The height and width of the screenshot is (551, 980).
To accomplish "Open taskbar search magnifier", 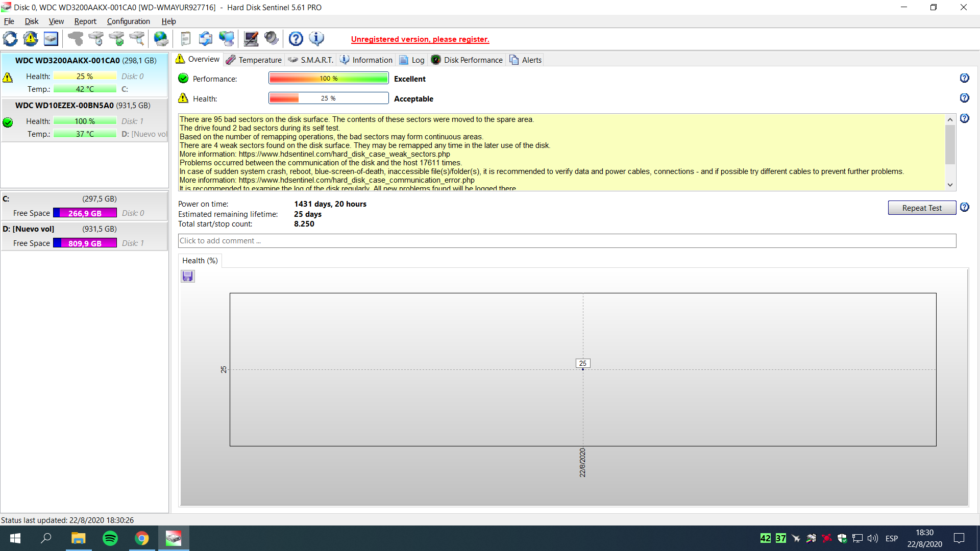I will click(x=46, y=538).
